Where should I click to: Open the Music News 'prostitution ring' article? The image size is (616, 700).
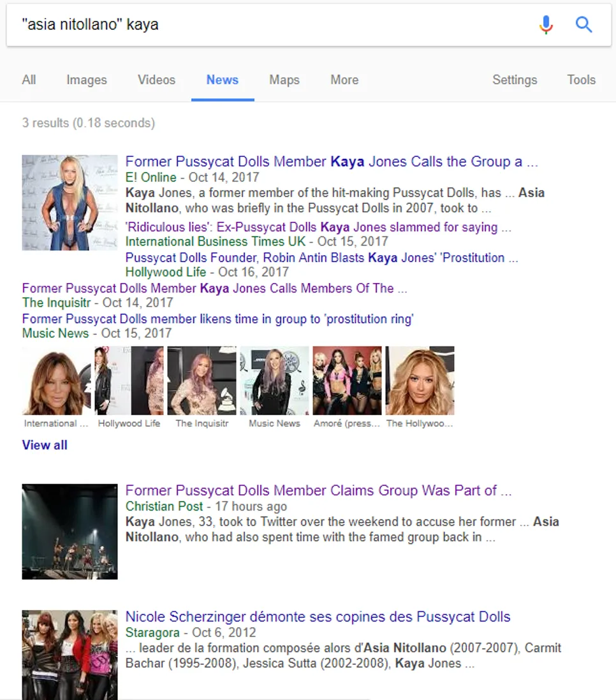217,319
